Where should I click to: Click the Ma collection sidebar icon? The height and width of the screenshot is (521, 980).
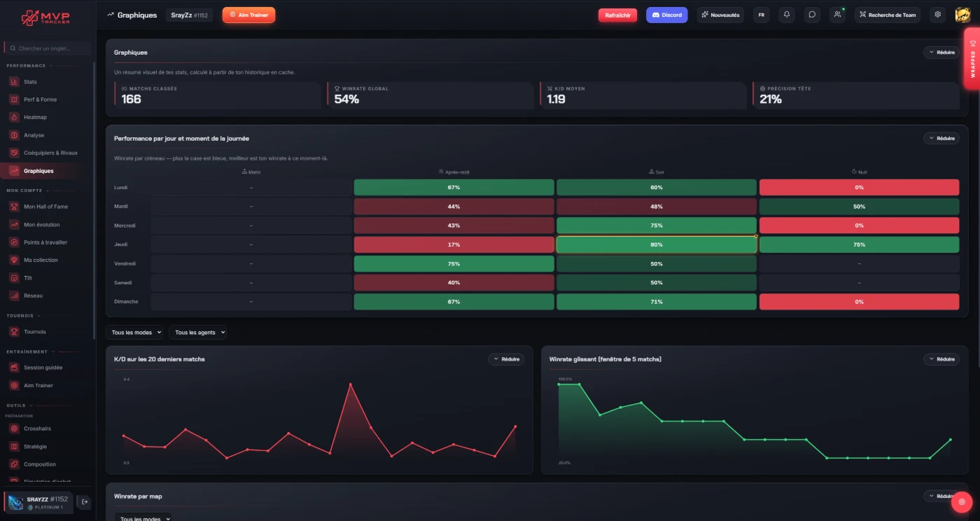tap(14, 260)
